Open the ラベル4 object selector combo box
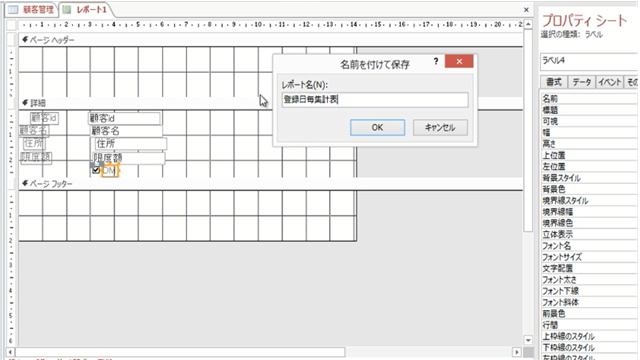The width and height of the screenshot is (640, 360). click(590, 61)
